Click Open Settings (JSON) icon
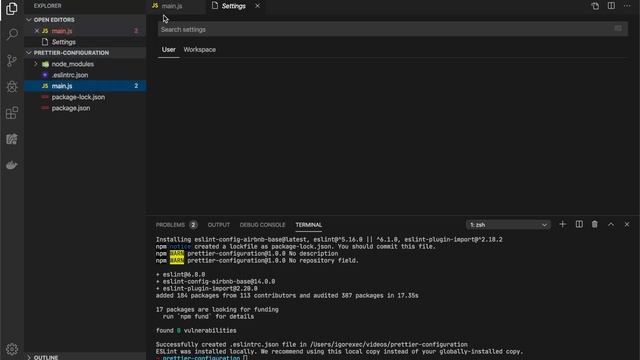 point(595,6)
